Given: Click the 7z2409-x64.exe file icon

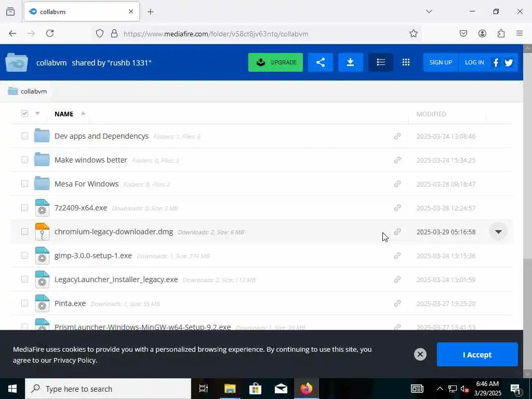Looking at the screenshot, I should click(42, 208).
